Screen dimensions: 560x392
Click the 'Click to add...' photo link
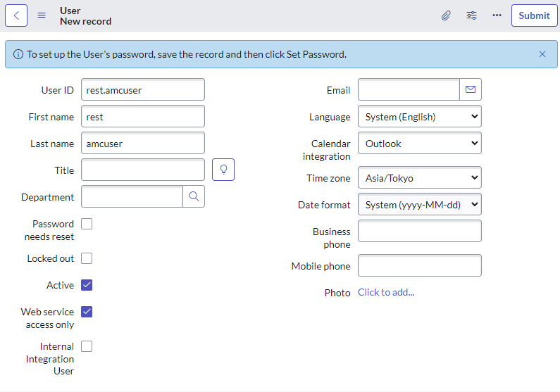click(386, 293)
